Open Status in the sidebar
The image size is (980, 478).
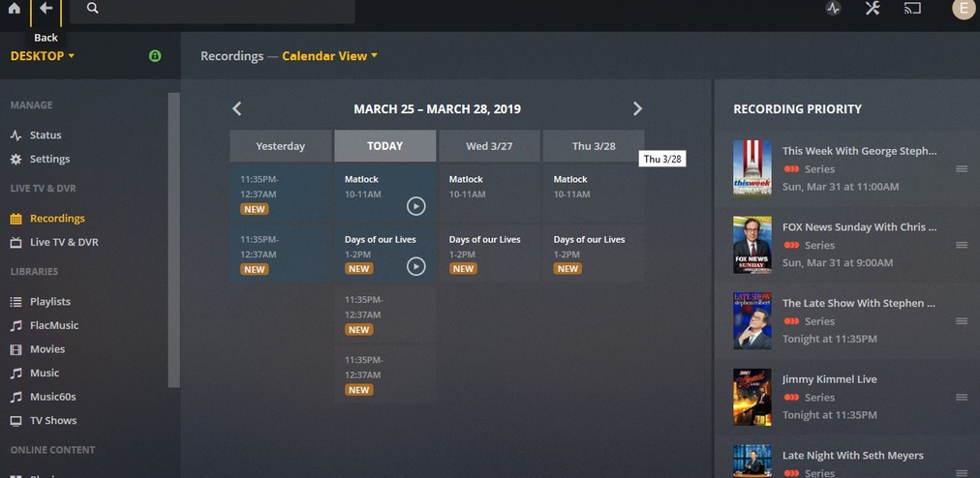click(45, 134)
